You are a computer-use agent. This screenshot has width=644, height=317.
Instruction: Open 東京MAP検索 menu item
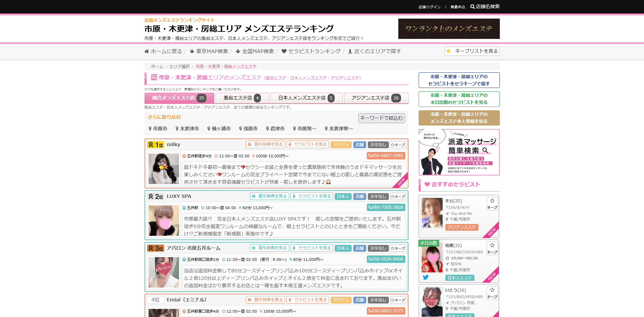tap(209, 51)
